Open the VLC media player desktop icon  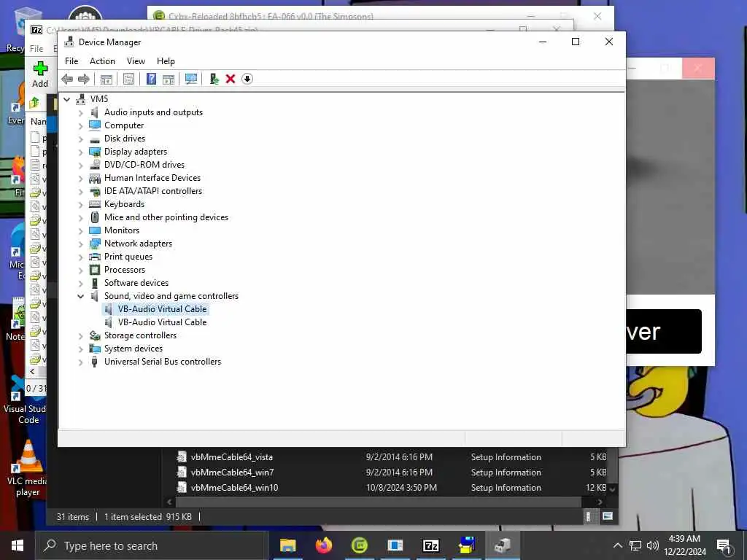point(28,469)
